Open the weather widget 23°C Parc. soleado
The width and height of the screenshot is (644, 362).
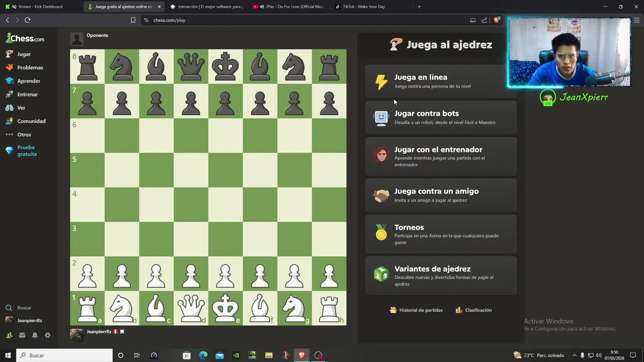point(540,355)
